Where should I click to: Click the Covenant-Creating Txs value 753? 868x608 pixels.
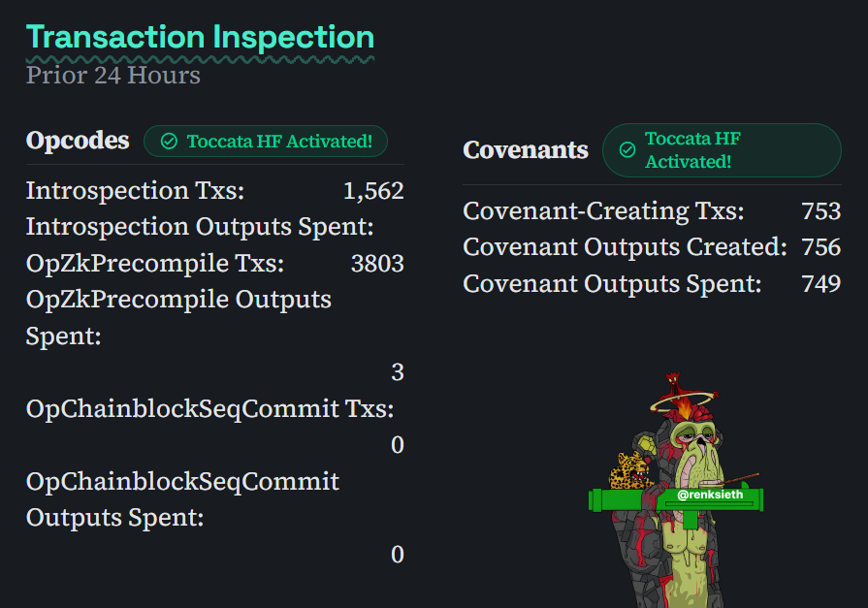point(821,211)
